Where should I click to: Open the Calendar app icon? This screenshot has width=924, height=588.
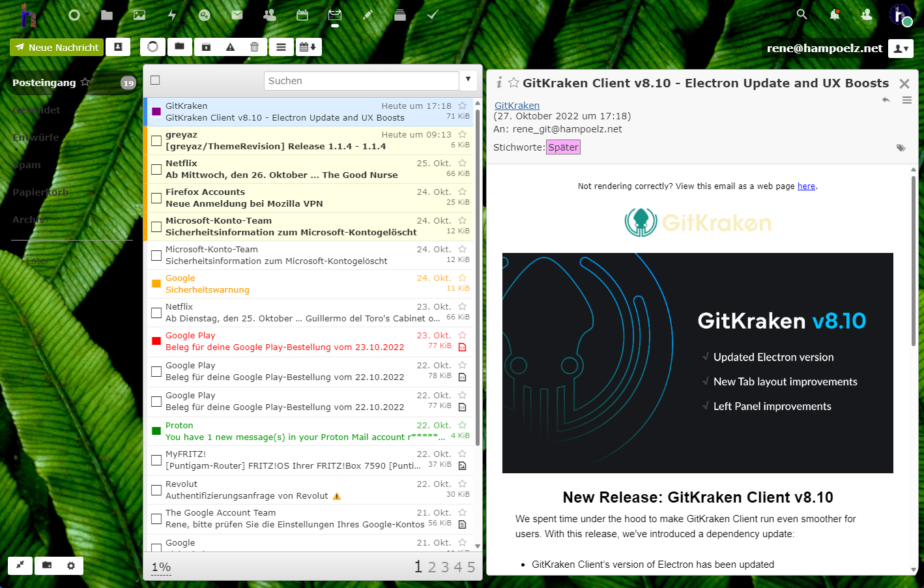[x=302, y=15]
